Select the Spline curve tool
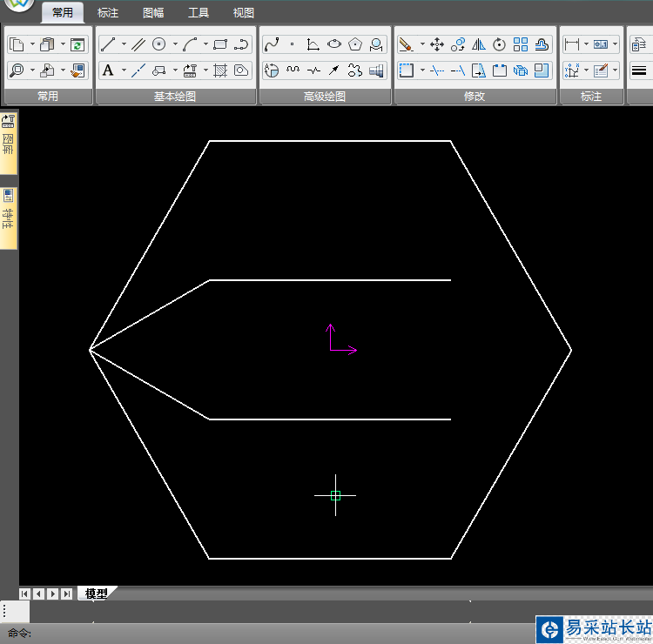Screen dimensions: 653x644 coord(272,44)
